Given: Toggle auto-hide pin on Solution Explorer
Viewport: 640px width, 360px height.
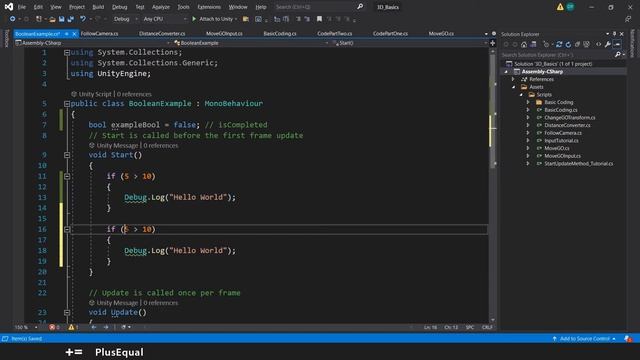Looking at the screenshot, I should 614,34.
